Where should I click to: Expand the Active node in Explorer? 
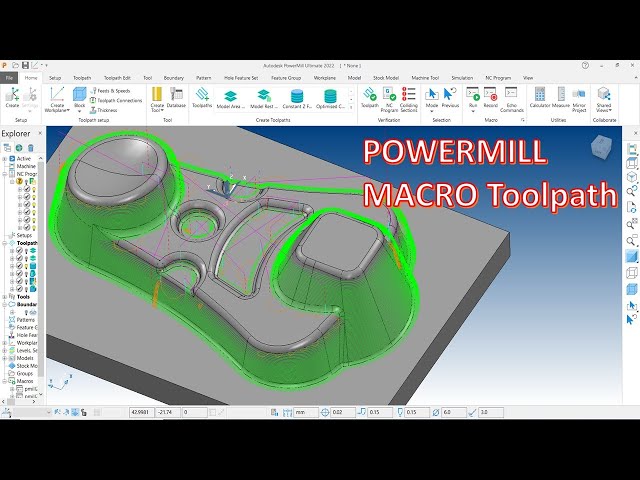pos(4,158)
